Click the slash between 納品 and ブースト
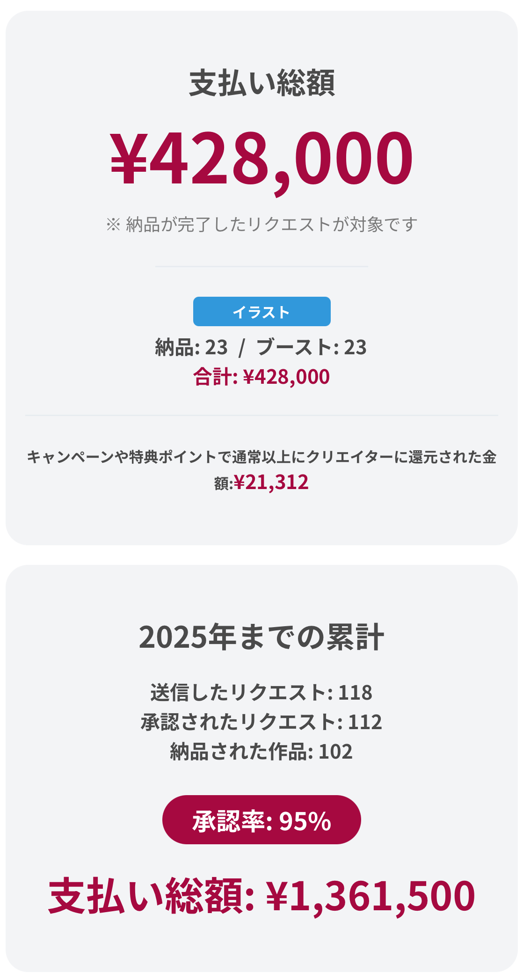Image resolution: width=523 pixels, height=980 pixels. [241, 348]
